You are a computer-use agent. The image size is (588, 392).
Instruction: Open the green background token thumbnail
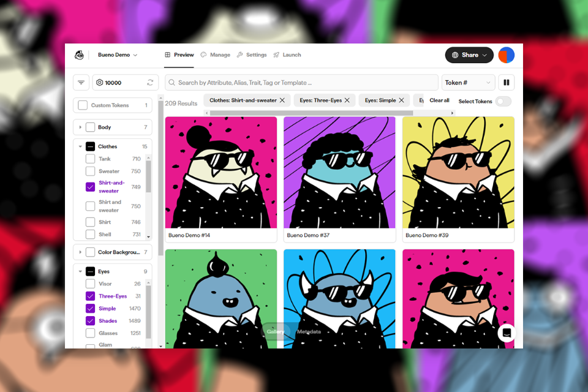221,299
